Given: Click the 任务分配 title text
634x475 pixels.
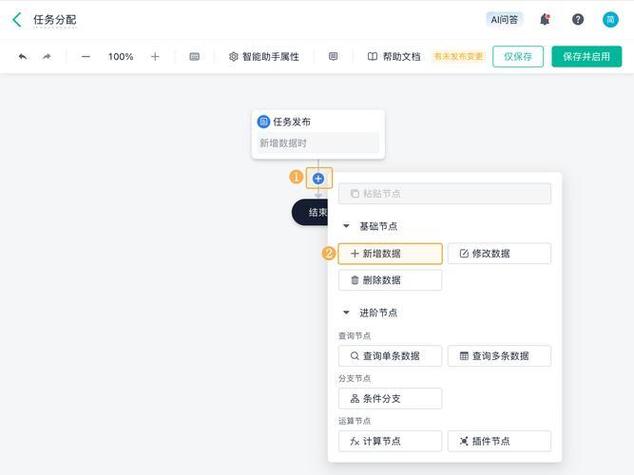Looking at the screenshot, I should (x=55, y=19).
